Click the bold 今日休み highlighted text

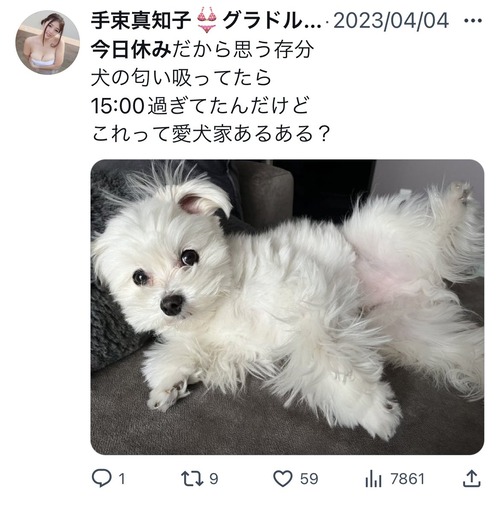click(x=131, y=49)
